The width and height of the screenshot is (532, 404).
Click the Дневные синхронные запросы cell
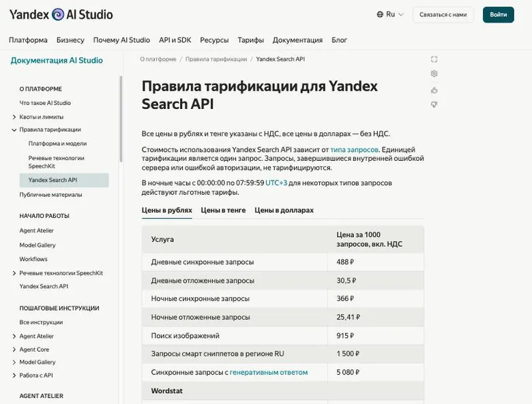235,262
